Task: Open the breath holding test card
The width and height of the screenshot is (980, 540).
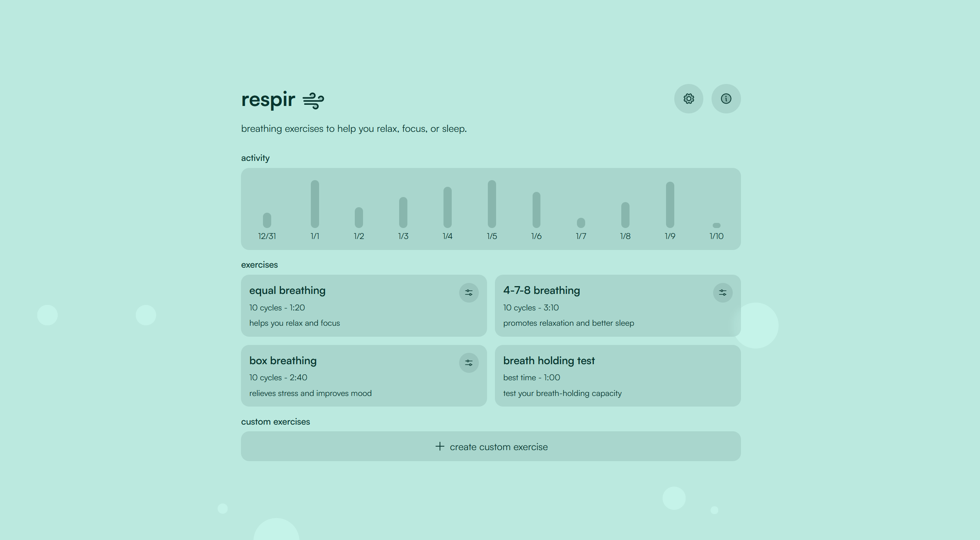Action: tap(617, 376)
